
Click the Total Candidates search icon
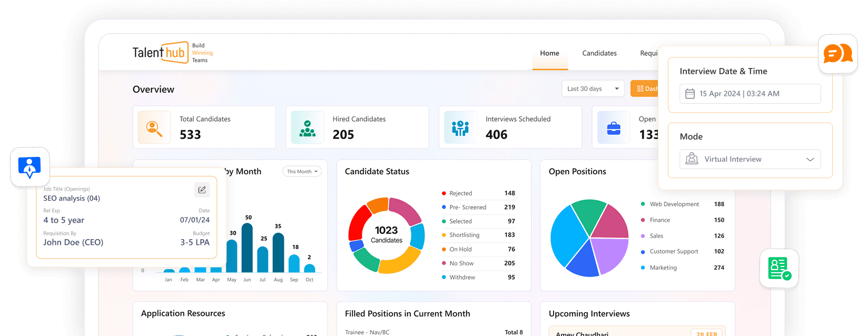(x=154, y=127)
